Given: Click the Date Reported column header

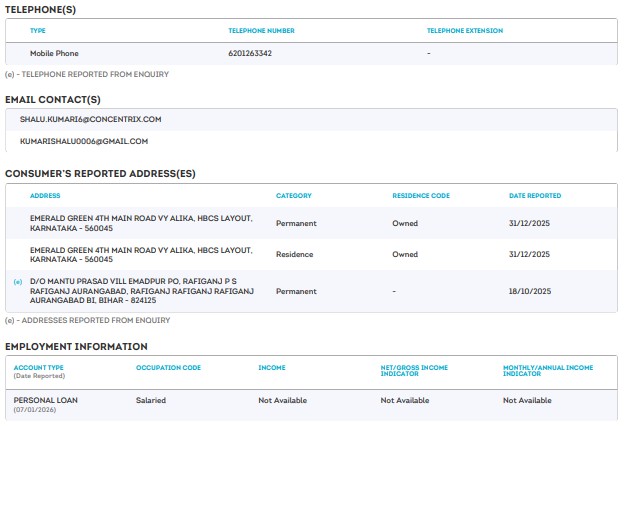Looking at the screenshot, I should [535, 196].
